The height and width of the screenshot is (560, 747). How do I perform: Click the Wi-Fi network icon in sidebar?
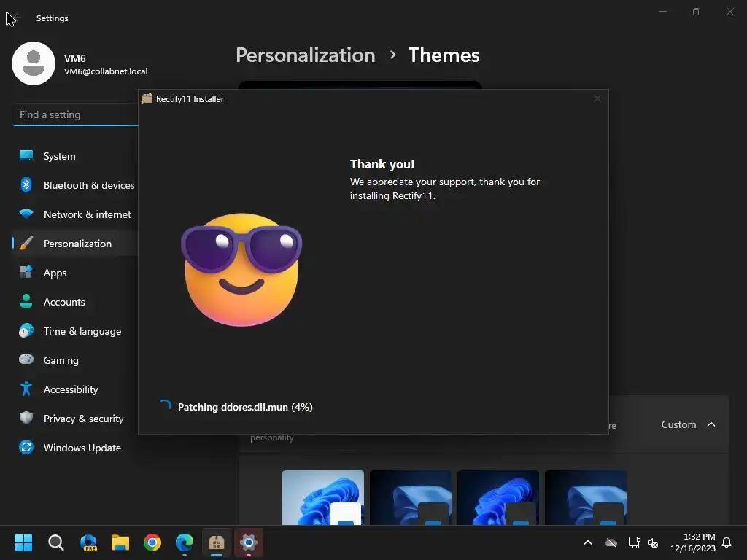[26, 214]
